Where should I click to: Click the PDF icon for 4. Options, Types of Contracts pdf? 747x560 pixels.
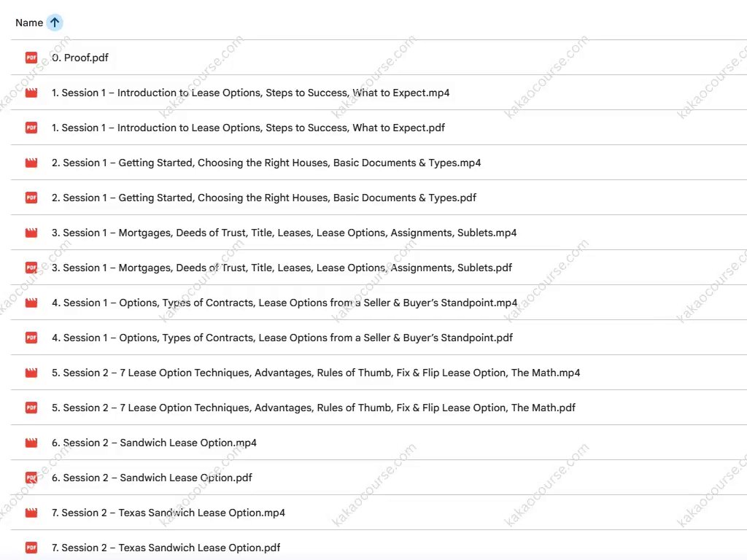click(31, 338)
